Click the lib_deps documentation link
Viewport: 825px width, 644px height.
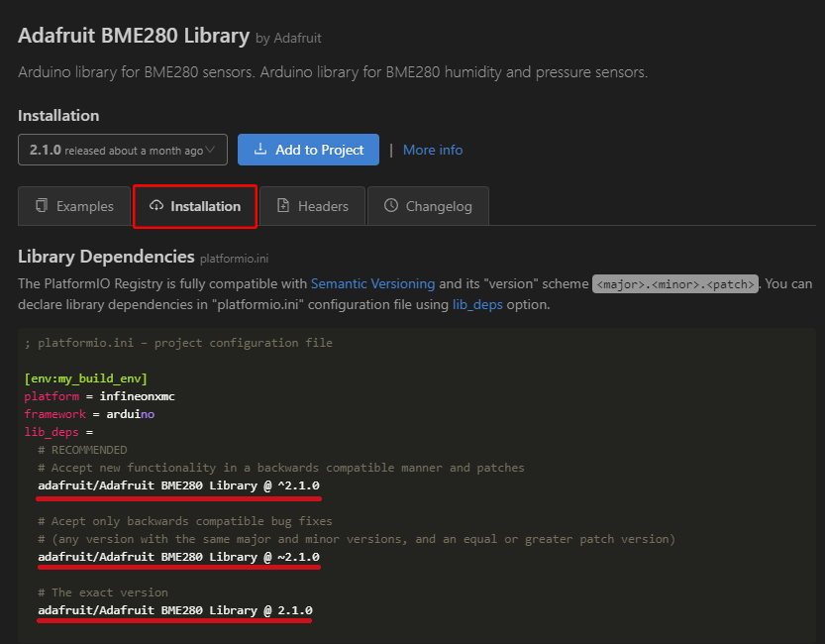coord(477,304)
